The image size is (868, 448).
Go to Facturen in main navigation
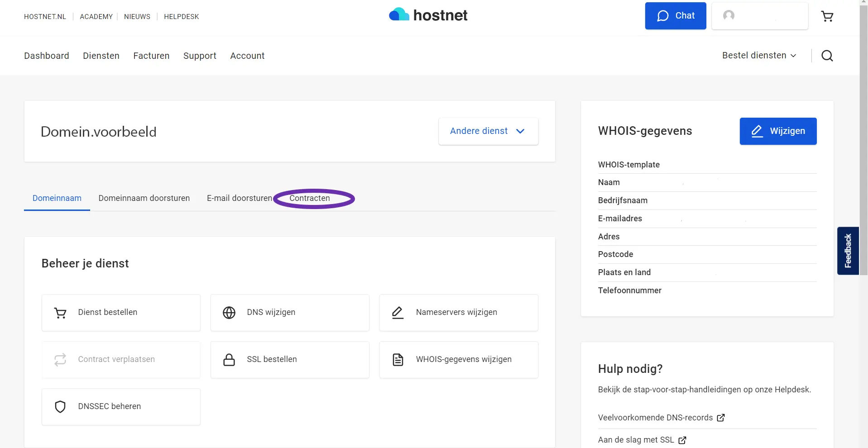click(x=151, y=56)
